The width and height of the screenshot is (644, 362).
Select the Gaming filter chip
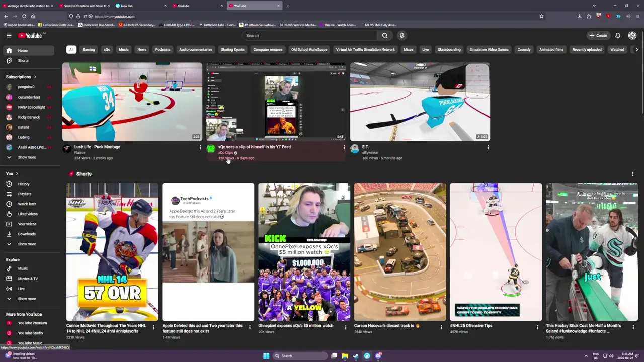[x=89, y=50]
